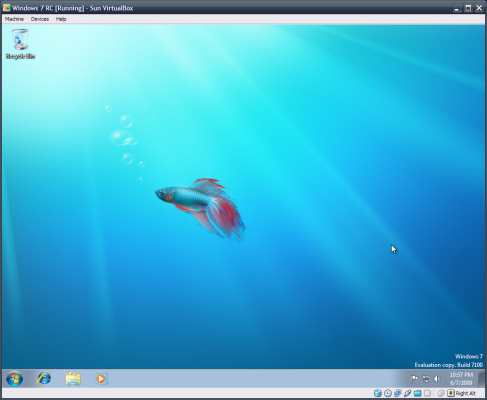The height and width of the screenshot is (400, 487).
Task: Click the VirtualBox shared folders status icon
Action: coord(417,393)
